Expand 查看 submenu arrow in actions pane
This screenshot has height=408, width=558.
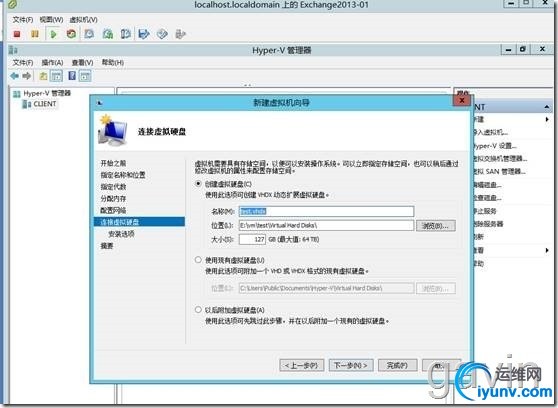[x=547, y=250]
